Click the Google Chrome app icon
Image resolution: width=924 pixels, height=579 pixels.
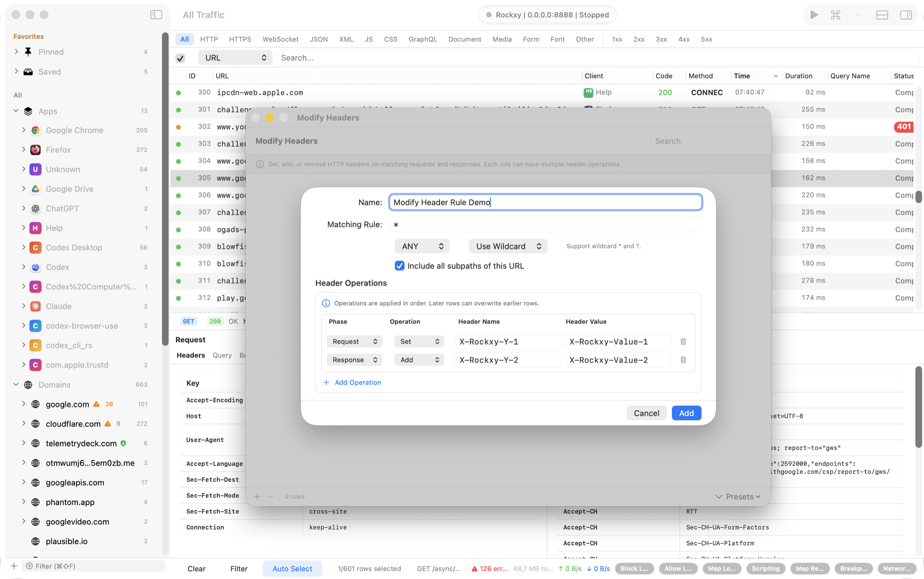(x=36, y=130)
